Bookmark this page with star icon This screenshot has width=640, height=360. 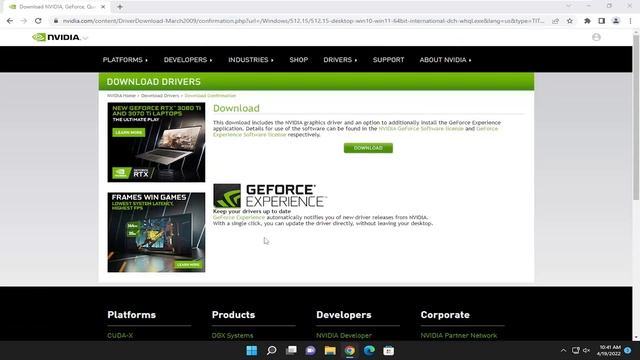[570, 21]
